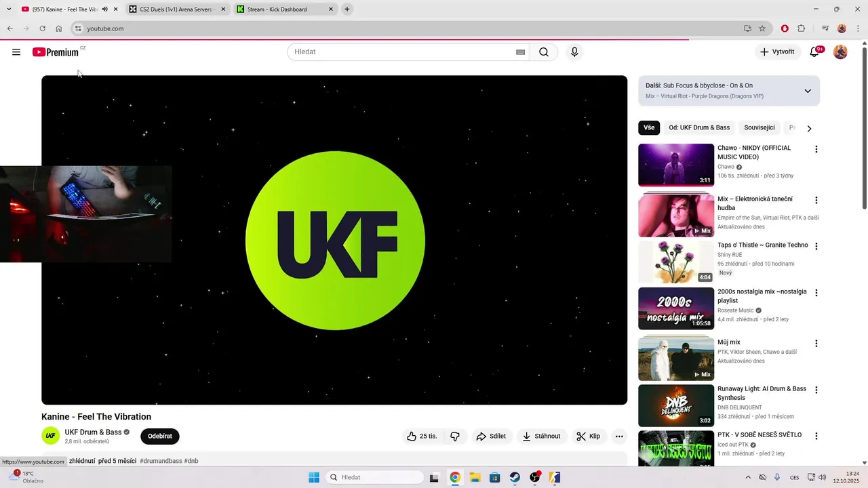This screenshot has width=868, height=488.
Task: Open Microsoft Store from the taskbar
Action: 495,477
